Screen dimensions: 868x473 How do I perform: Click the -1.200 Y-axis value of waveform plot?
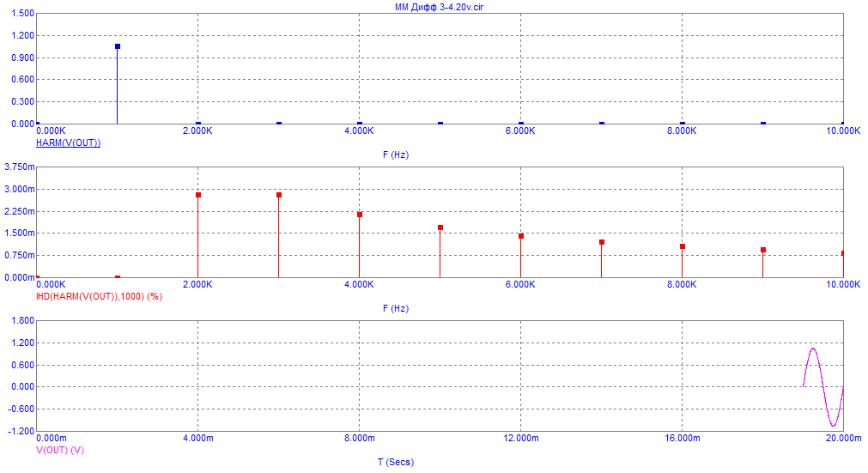(21, 431)
